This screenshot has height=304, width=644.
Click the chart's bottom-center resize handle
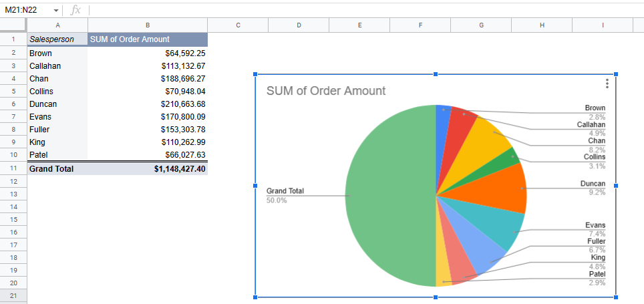[436, 297]
